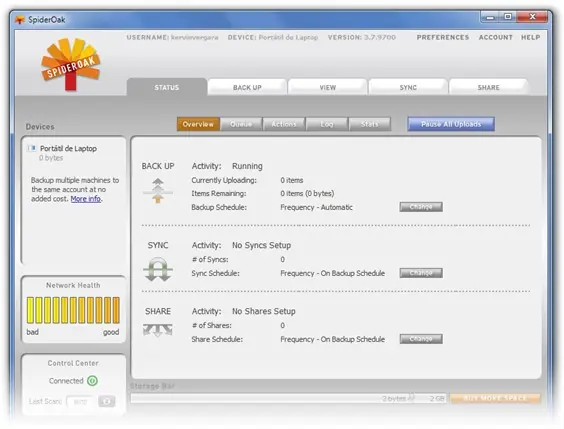Click the DEVICE name text in the header
This screenshot has height=429, width=564.
click(273, 37)
